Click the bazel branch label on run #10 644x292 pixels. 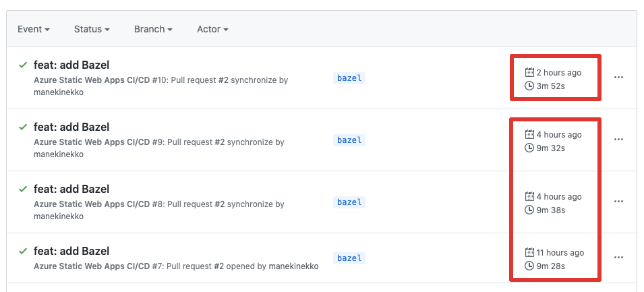point(349,78)
